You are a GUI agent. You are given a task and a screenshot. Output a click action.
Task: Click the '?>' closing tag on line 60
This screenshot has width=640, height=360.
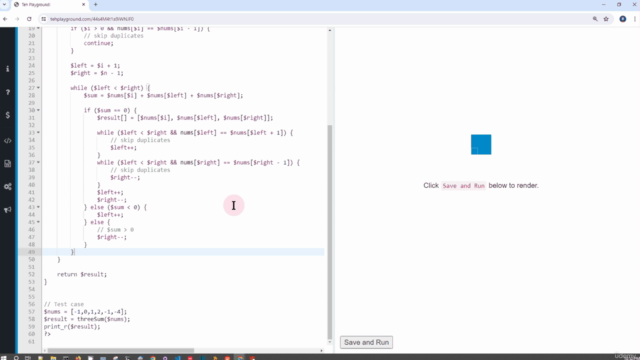pyautogui.click(x=47, y=334)
